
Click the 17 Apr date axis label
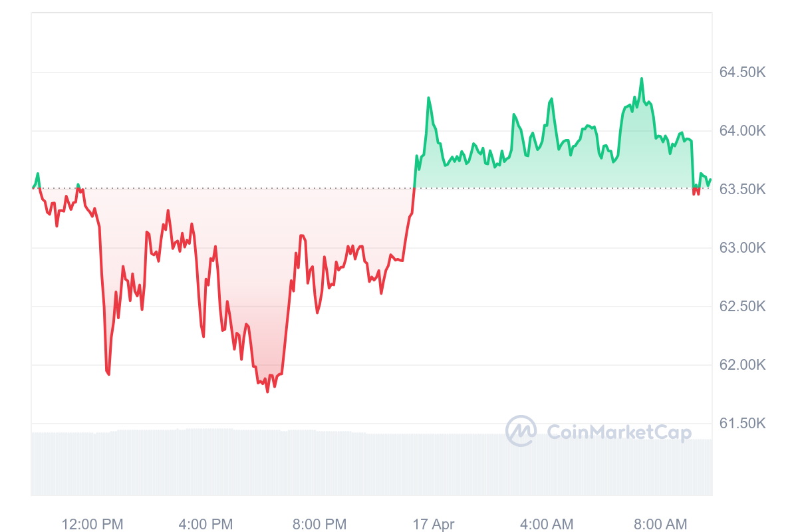point(434,524)
